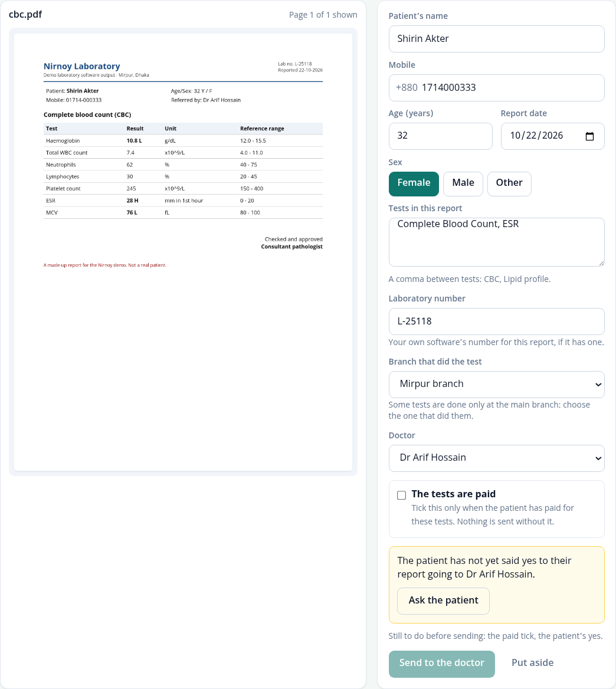
Task: Click Send to the doctor button
Action: pyautogui.click(x=441, y=664)
